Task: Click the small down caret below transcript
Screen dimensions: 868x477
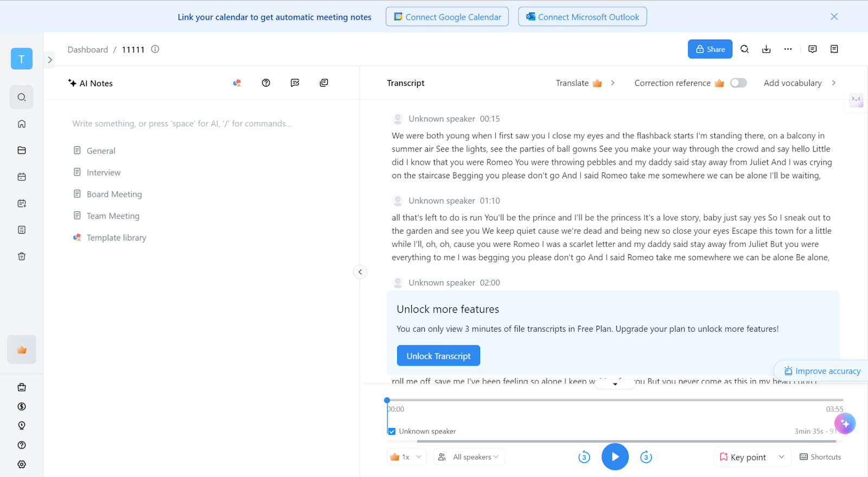Action: coord(615,384)
